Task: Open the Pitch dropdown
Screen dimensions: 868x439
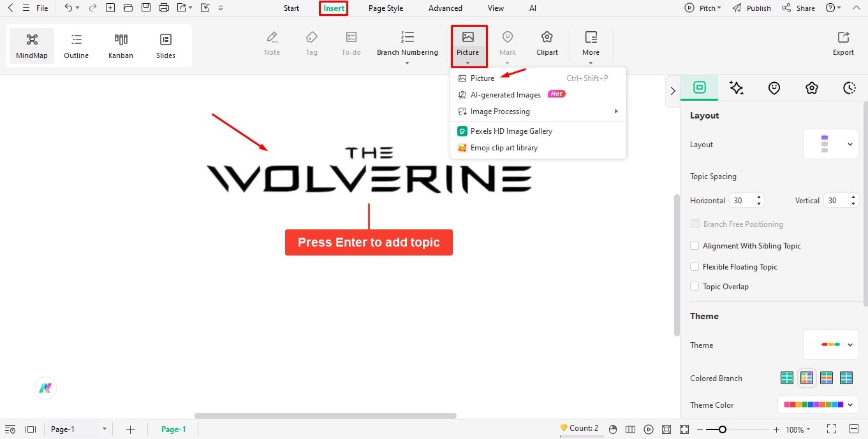Action: click(703, 8)
